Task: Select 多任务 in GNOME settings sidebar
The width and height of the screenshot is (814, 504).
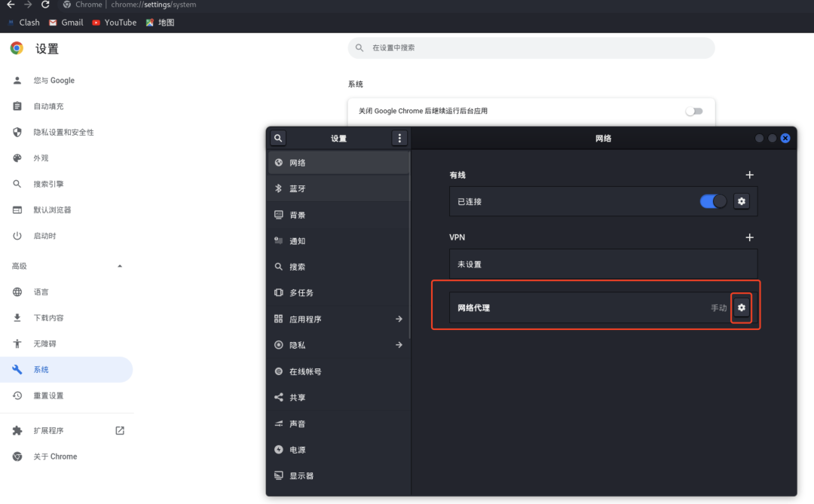Action: tap(338, 293)
